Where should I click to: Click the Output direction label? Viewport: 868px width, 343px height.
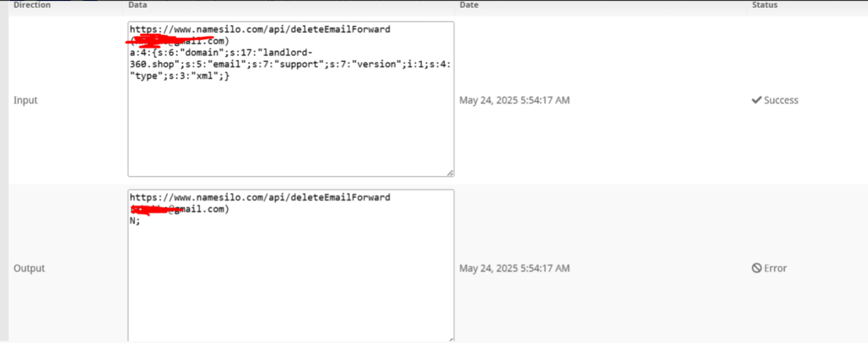29,268
